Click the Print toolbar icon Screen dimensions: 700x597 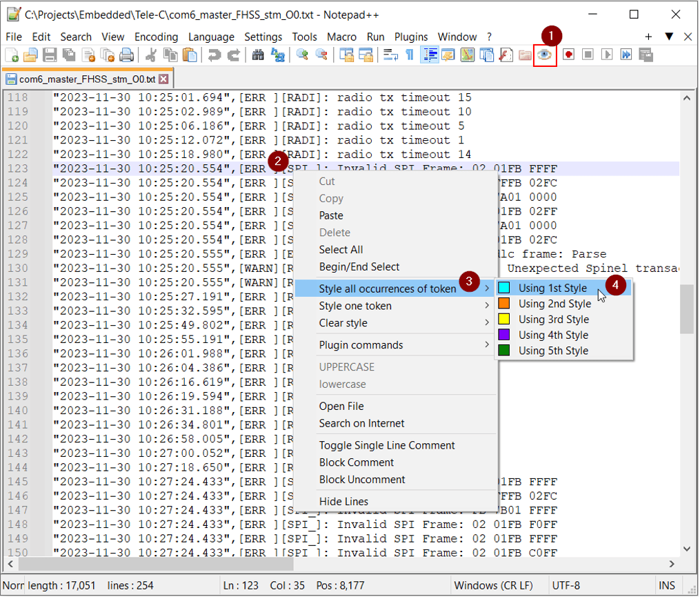[127, 55]
